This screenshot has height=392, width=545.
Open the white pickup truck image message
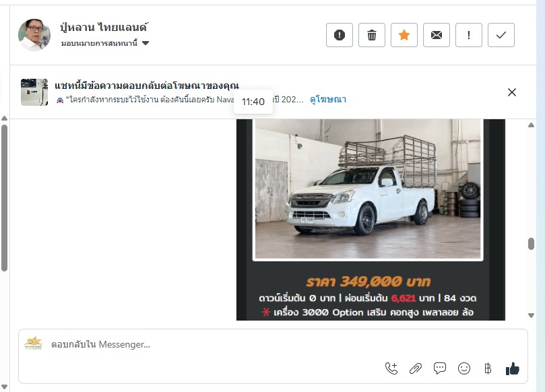pos(371,220)
